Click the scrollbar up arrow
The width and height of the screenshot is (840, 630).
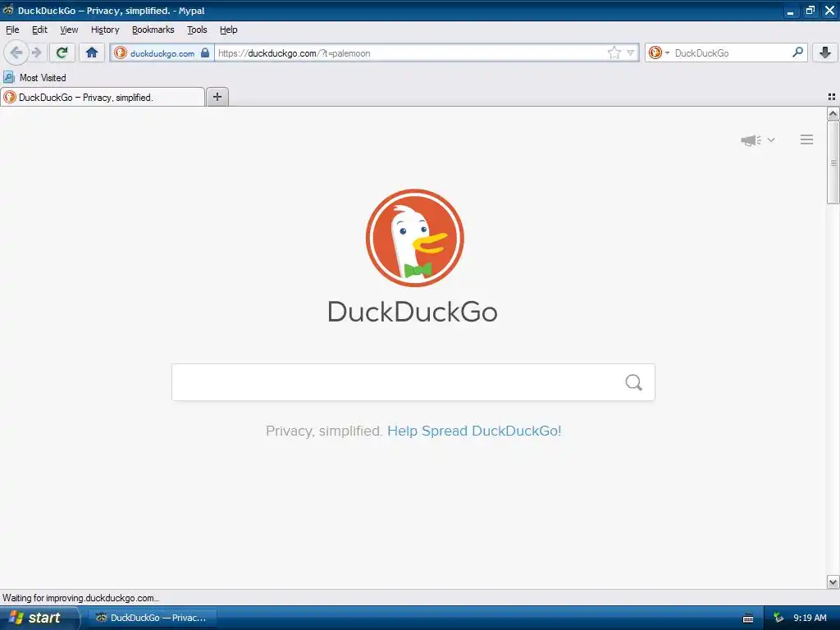coord(833,113)
